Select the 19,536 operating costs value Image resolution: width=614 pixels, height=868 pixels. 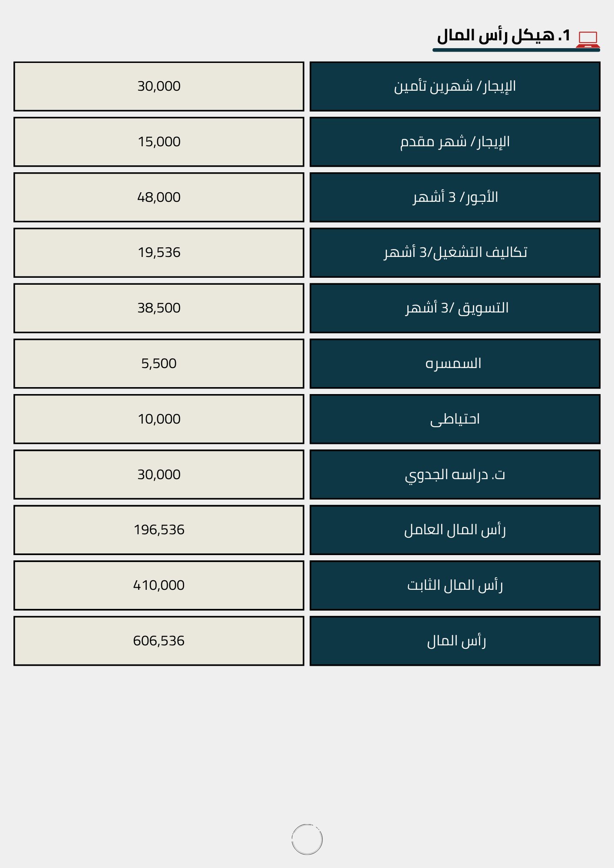tap(159, 253)
